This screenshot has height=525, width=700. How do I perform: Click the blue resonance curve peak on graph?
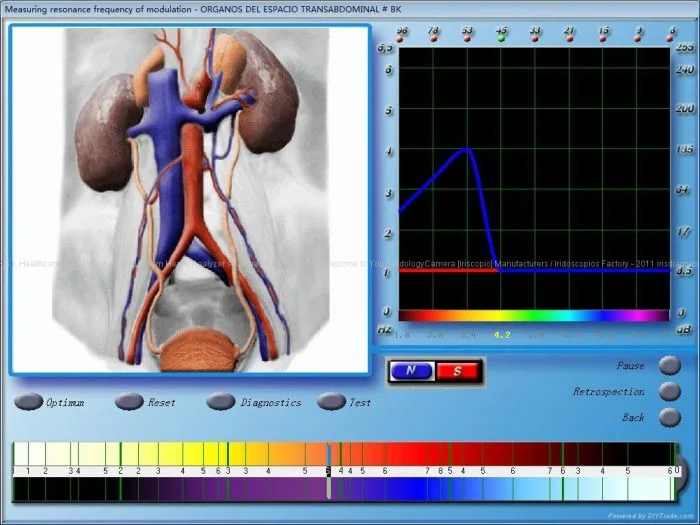pos(467,150)
